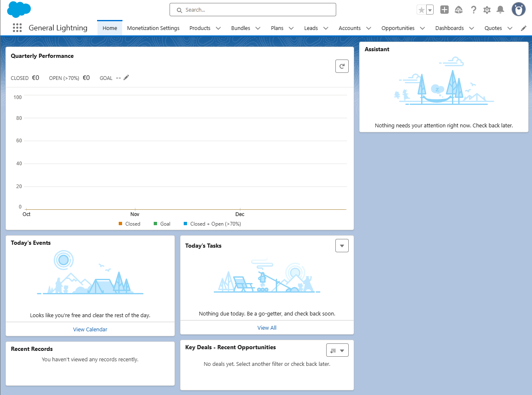Open View All under Today's Tasks

click(x=267, y=328)
